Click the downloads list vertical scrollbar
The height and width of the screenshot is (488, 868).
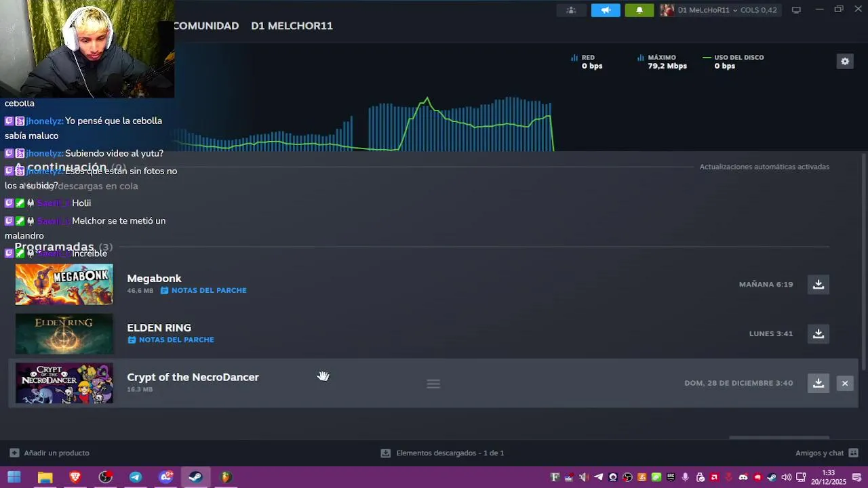[x=863, y=262]
